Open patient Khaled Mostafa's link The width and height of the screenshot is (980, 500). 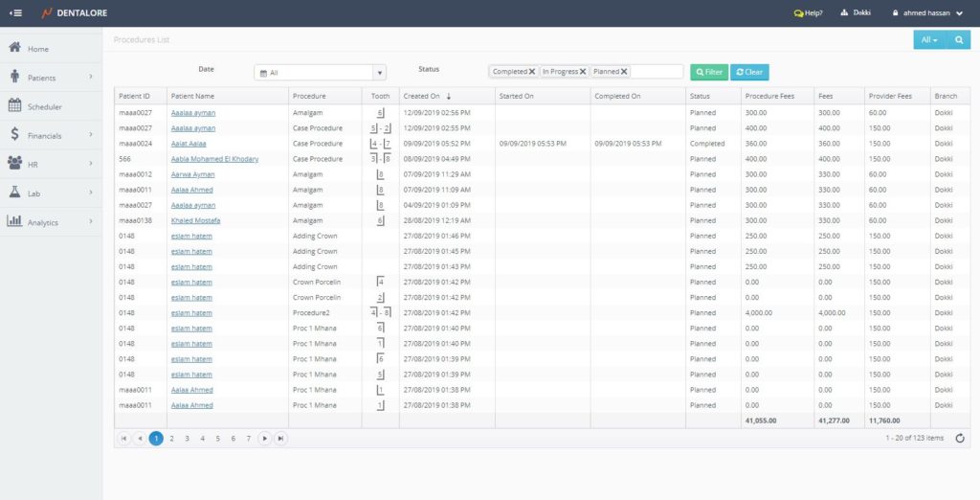[x=195, y=220]
